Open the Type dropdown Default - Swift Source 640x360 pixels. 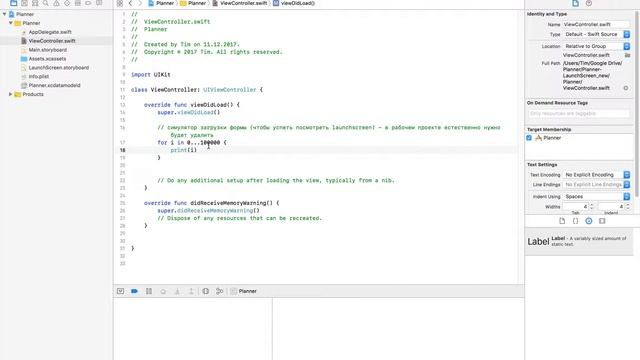(596, 34)
